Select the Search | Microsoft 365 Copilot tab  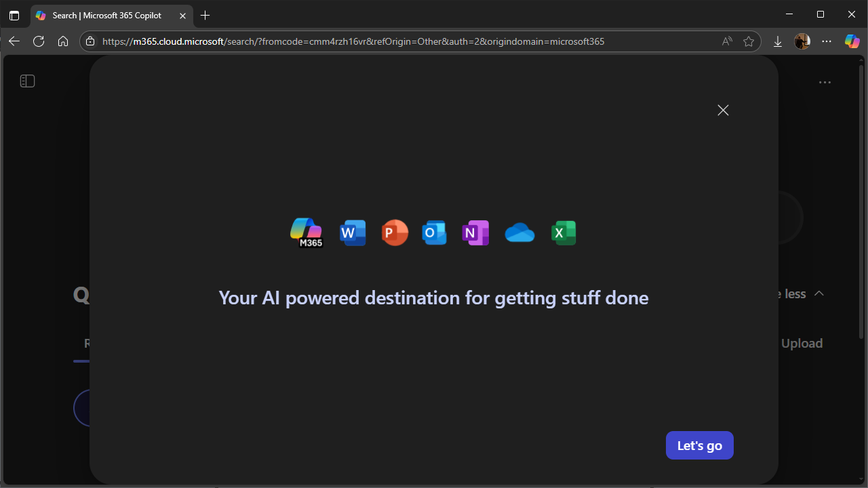pos(106,15)
